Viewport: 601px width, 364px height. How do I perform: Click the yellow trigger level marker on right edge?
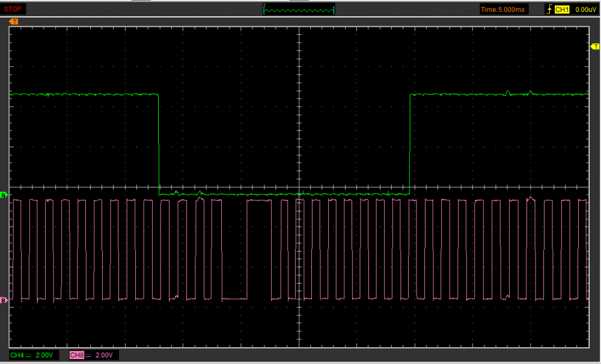click(595, 47)
